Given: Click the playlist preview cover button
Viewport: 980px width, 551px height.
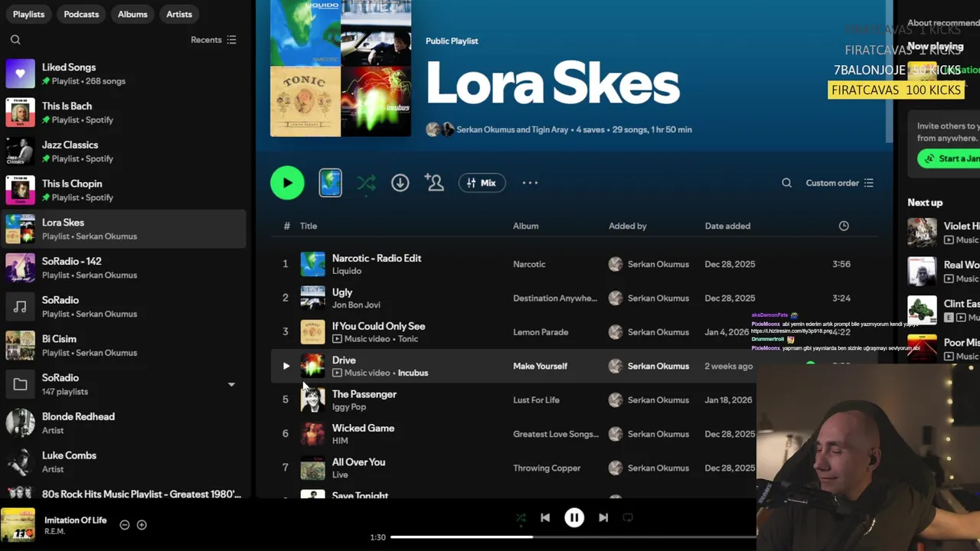Looking at the screenshot, I should (x=331, y=183).
